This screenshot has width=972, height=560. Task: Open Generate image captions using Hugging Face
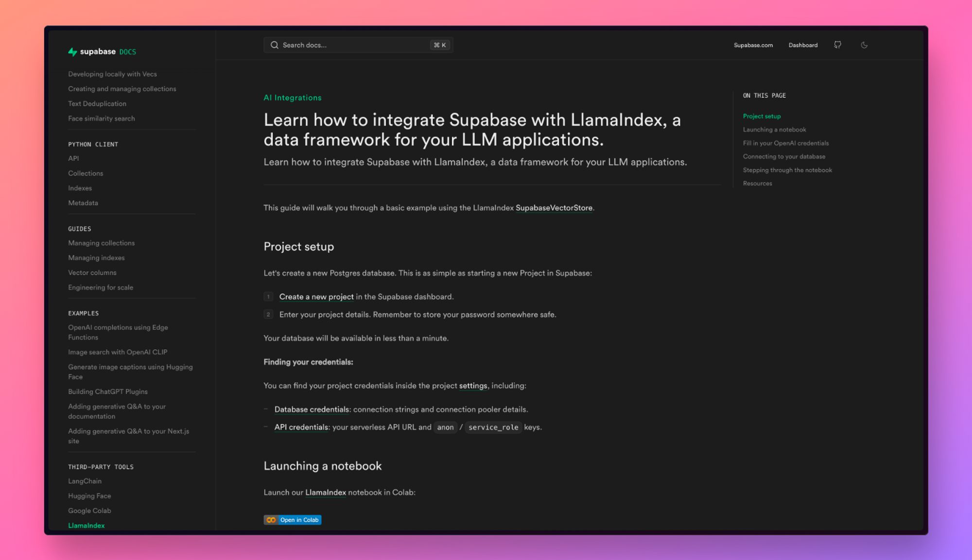tap(130, 372)
